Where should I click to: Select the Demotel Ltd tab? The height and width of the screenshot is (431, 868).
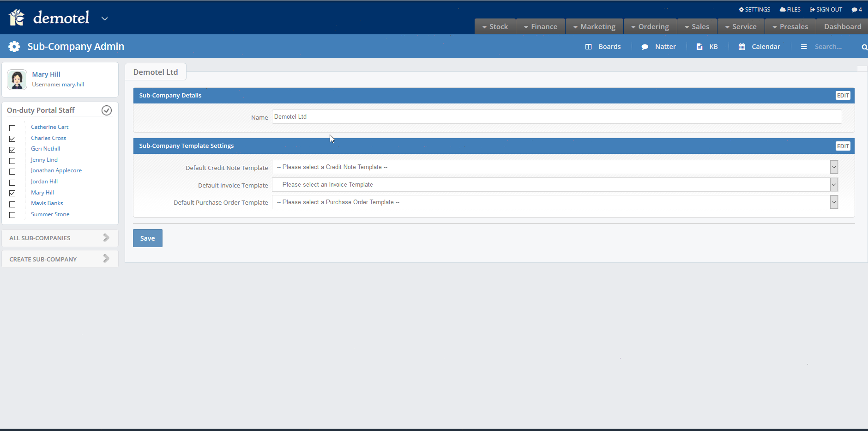[x=156, y=72]
